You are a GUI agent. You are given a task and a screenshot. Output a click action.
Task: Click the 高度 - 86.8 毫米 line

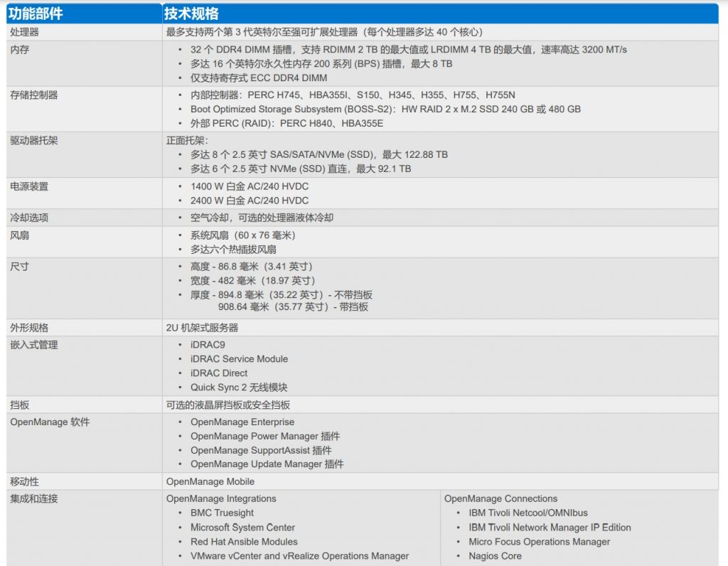pos(252,267)
